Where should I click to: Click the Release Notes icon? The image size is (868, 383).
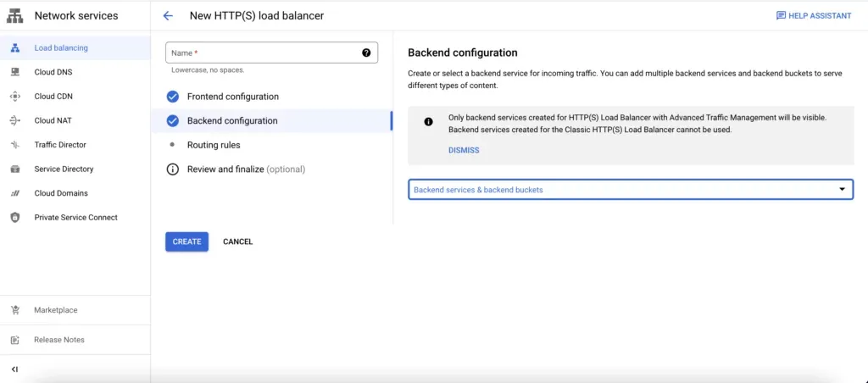tap(15, 340)
